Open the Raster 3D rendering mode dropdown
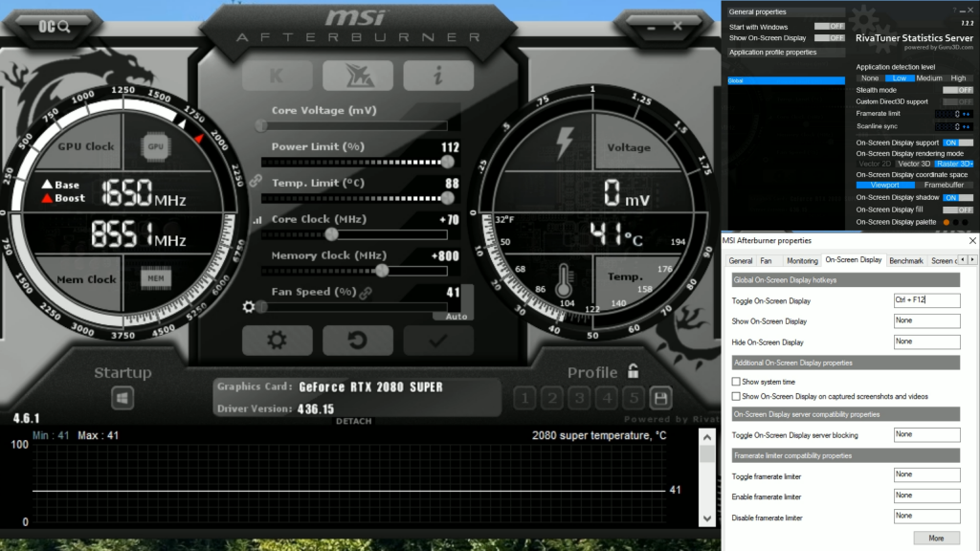The image size is (980, 551). (x=972, y=164)
